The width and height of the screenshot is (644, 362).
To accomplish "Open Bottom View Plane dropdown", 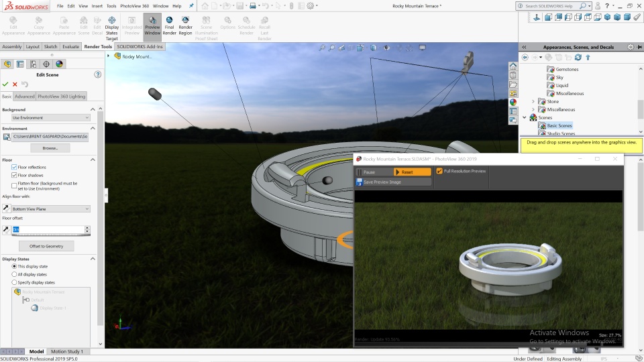I will coord(50,209).
